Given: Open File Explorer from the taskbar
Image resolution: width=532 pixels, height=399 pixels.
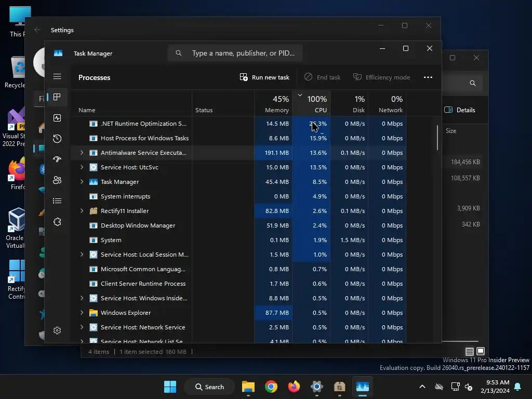Looking at the screenshot, I should (248, 387).
